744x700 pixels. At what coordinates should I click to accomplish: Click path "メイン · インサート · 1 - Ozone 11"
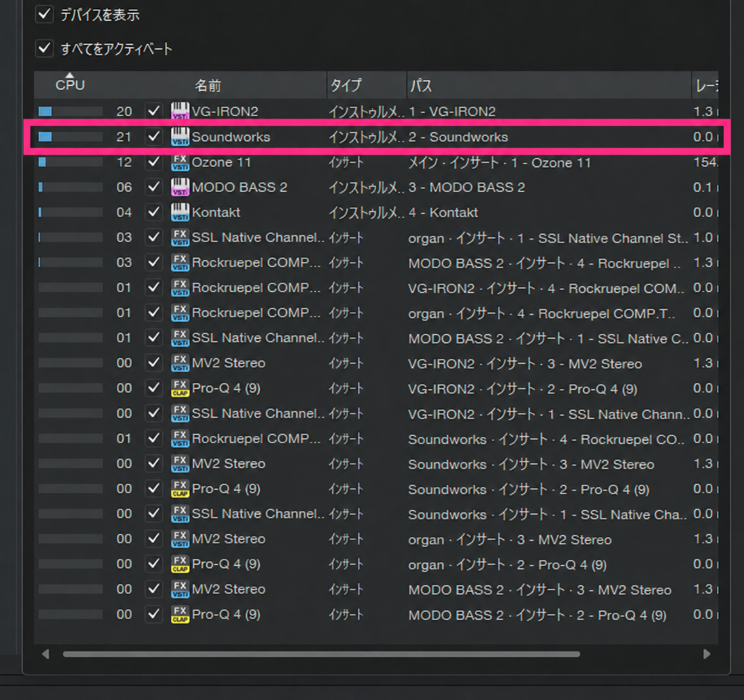point(499,163)
